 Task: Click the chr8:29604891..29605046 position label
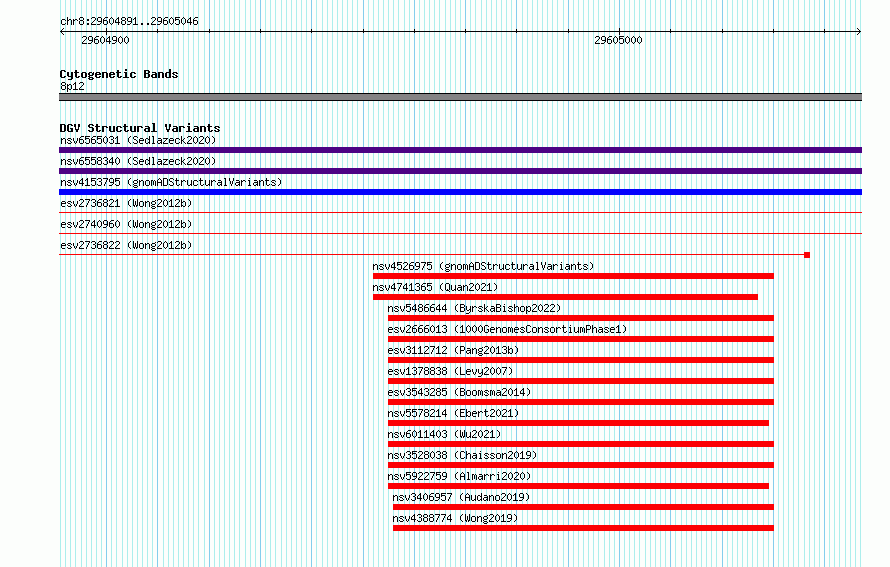[129, 21]
